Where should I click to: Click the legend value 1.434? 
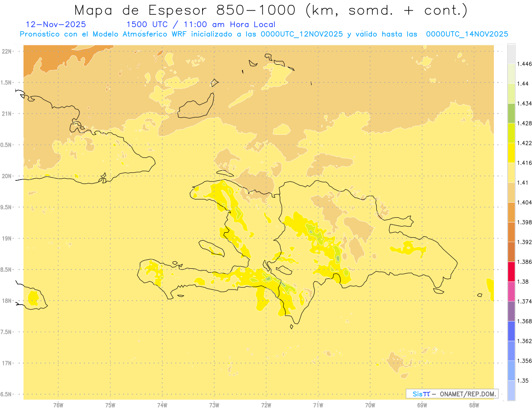click(524, 103)
